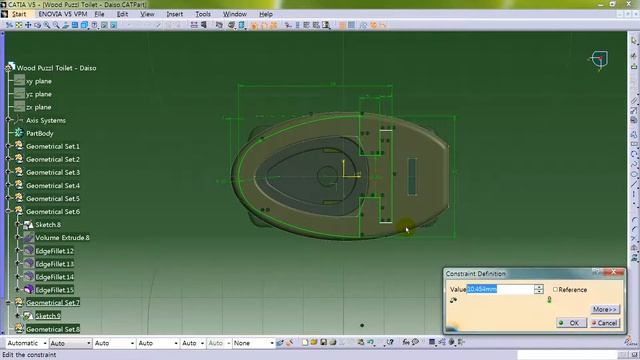Click the More>> button
The width and height of the screenshot is (640, 360).
[605, 309]
